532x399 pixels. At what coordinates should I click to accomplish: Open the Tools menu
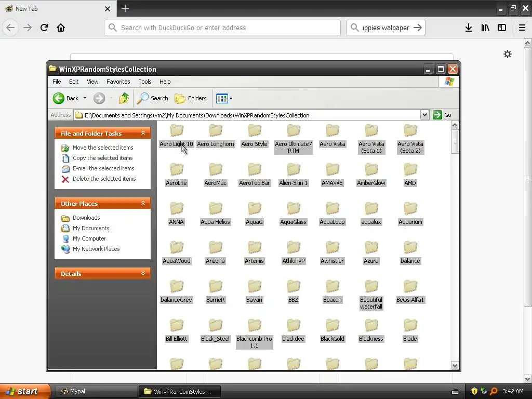pos(145,82)
